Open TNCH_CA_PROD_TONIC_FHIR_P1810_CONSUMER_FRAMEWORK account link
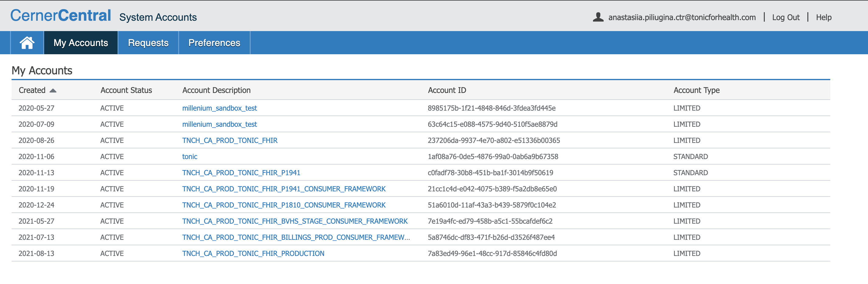 tap(284, 205)
